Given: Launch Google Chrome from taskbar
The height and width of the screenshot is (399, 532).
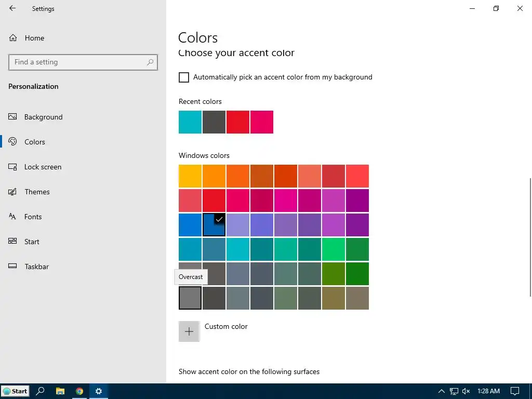Looking at the screenshot, I should (79, 391).
